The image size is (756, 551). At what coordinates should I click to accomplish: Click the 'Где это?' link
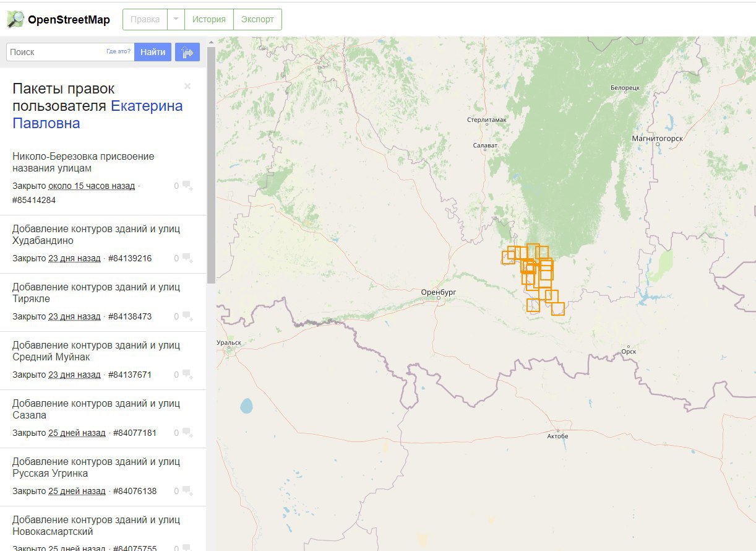pyautogui.click(x=119, y=52)
